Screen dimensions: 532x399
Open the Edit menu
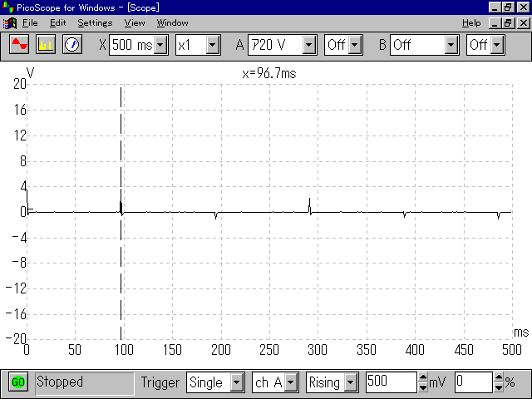click(x=57, y=23)
